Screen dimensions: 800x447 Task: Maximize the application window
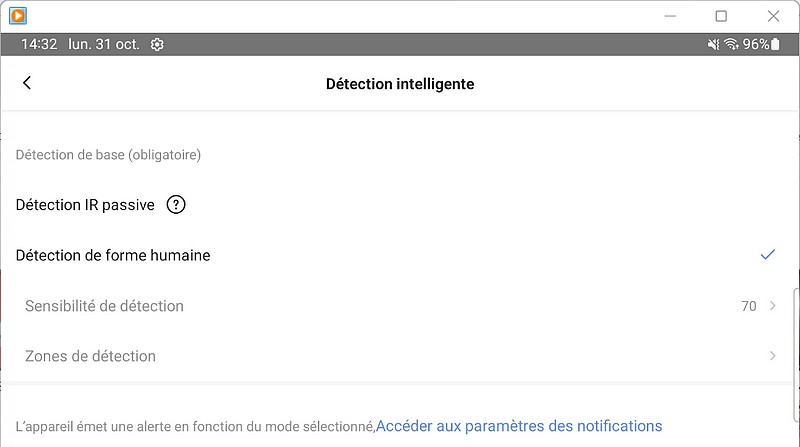pyautogui.click(x=721, y=16)
